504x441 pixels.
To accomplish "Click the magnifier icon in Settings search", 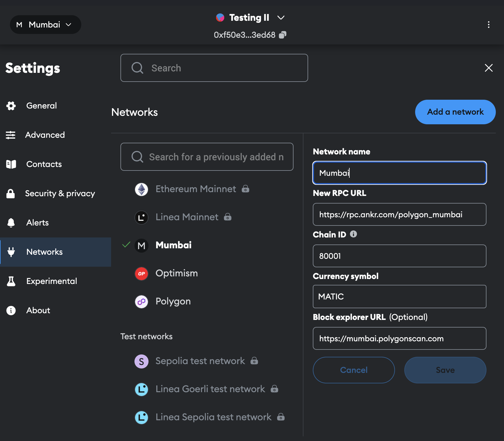I will tap(137, 68).
